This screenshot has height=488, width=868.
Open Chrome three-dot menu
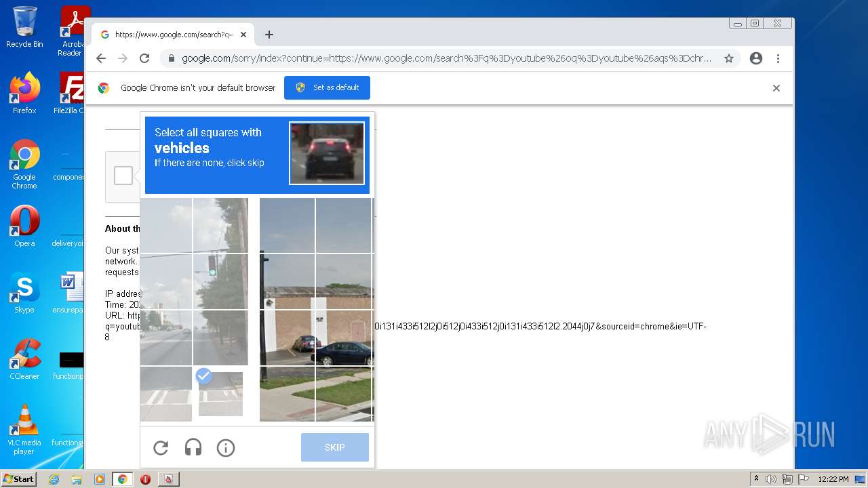pyautogui.click(x=778, y=58)
